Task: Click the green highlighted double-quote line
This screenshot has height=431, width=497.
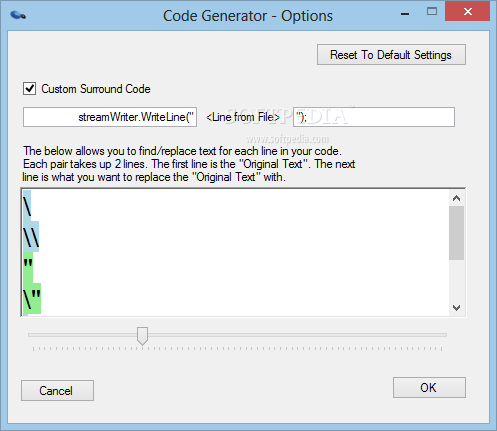Action: [x=28, y=267]
